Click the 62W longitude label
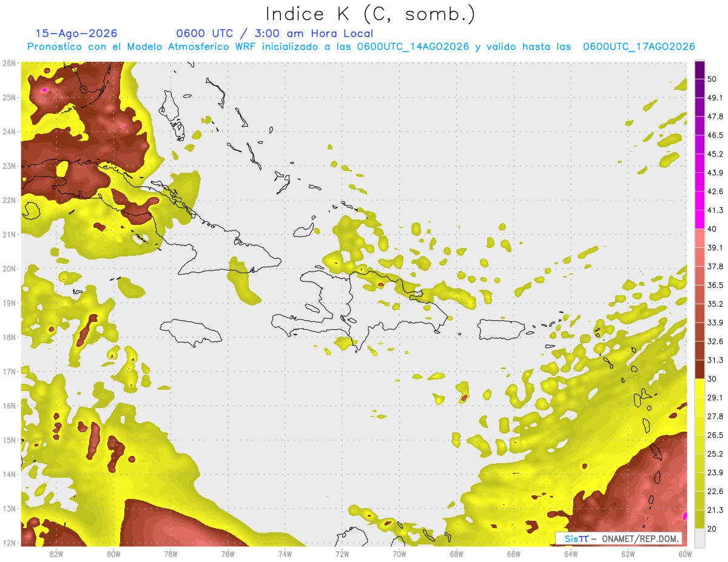728x562 pixels. coord(627,554)
